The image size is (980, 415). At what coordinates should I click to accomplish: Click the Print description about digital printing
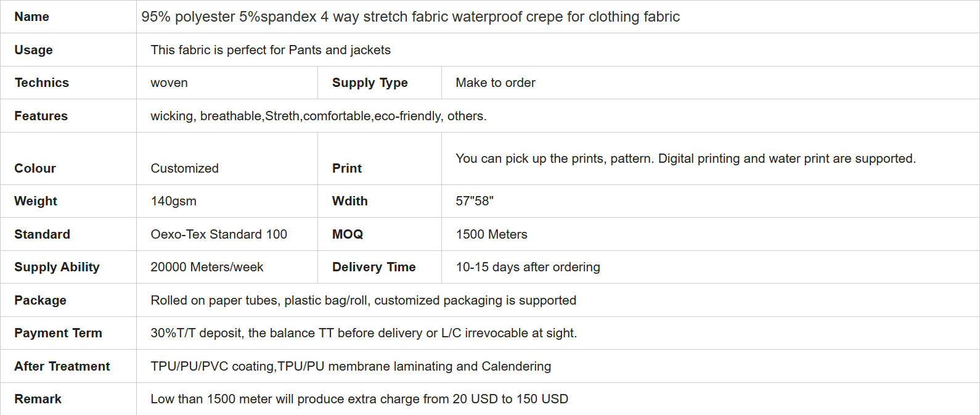coord(686,158)
